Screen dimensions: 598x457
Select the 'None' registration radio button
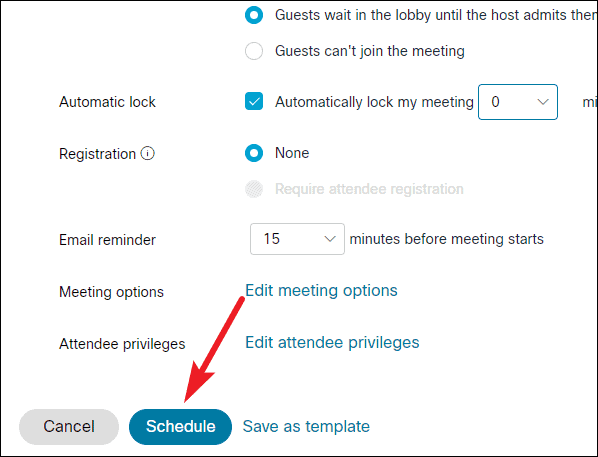tap(254, 153)
